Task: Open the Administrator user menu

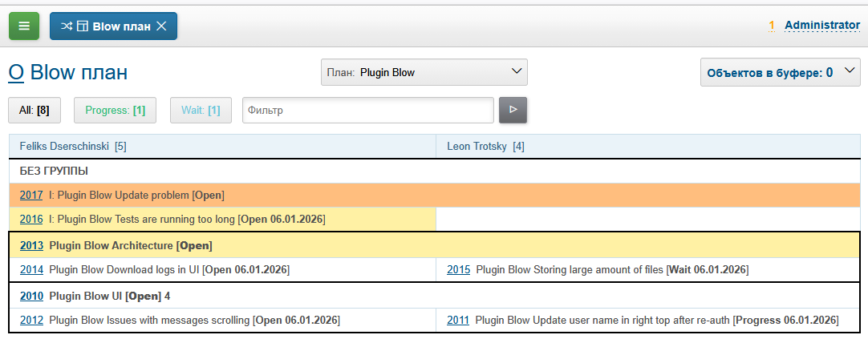Action: tap(821, 26)
